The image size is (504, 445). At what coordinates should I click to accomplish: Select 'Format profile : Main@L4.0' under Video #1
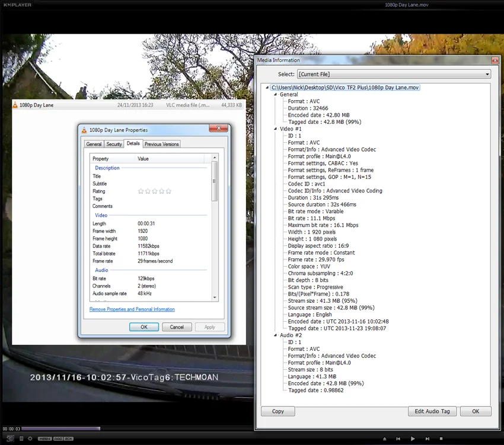click(319, 156)
